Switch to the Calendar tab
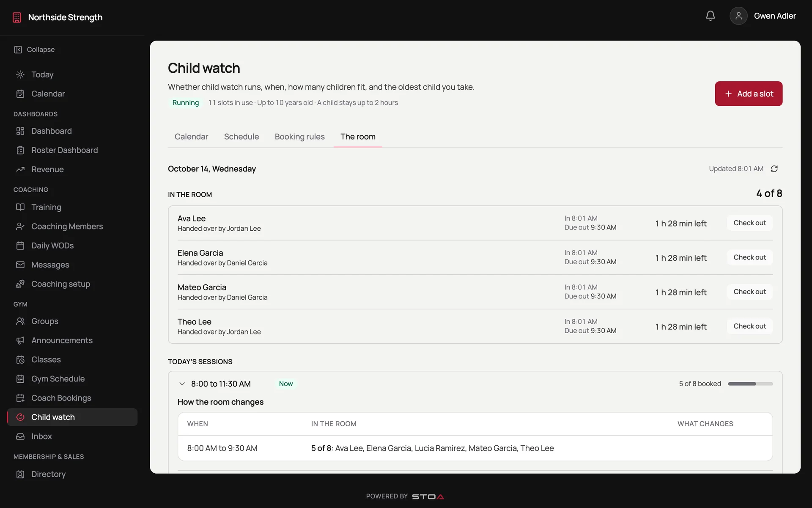 [x=191, y=137]
